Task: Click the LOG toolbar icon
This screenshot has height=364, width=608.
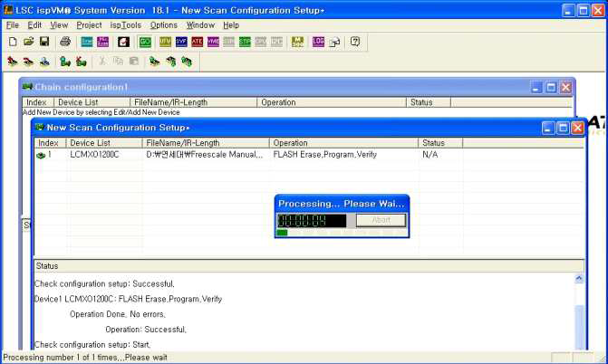Action: 317,42
